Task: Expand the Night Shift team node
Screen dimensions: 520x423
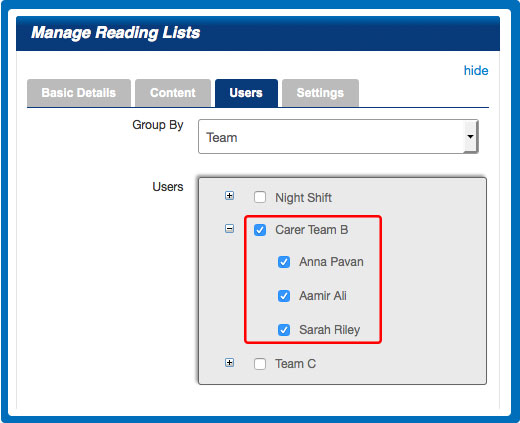Action: 229,196
